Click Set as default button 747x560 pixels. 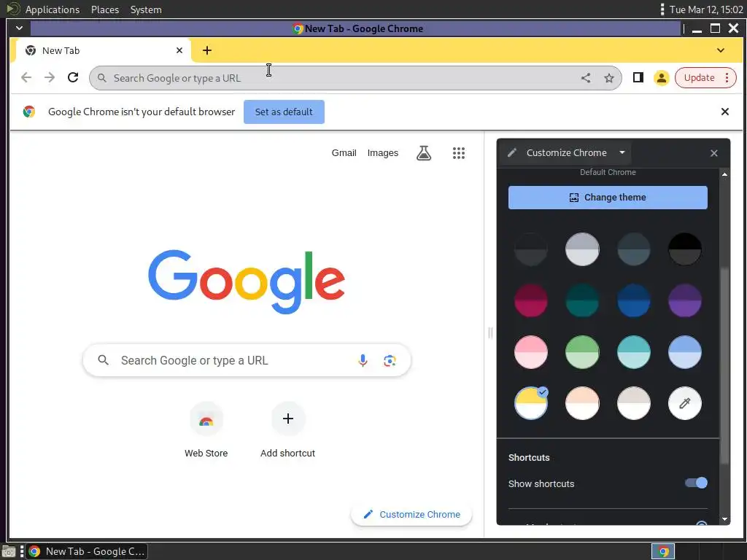coord(284,112)
